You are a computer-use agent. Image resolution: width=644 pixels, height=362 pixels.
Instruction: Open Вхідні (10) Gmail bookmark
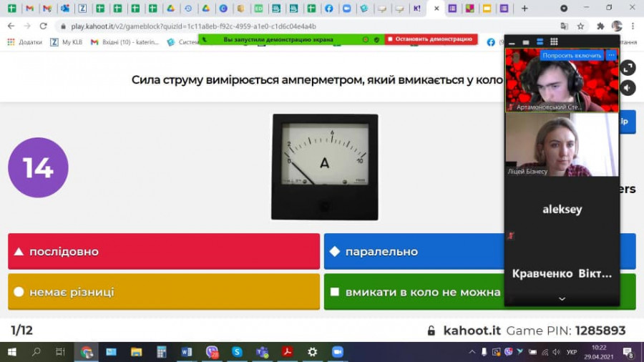pos(125,42)
